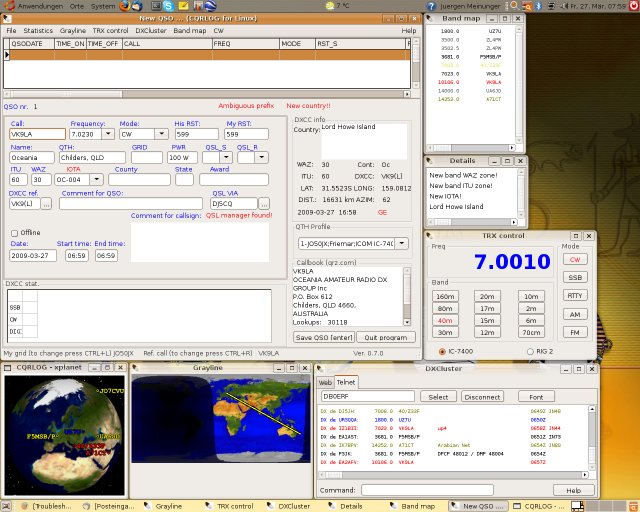Click the Call input field with VK9LA

point(37,134)
